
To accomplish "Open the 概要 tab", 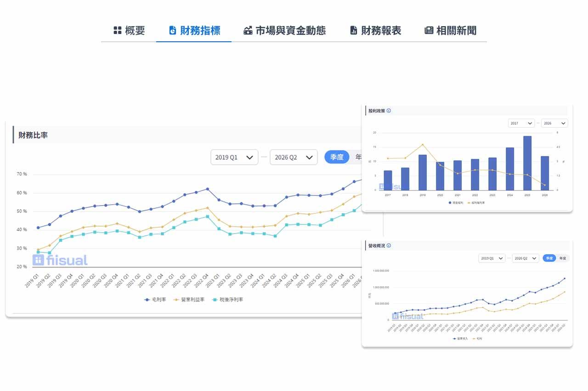I will point(129,30).
